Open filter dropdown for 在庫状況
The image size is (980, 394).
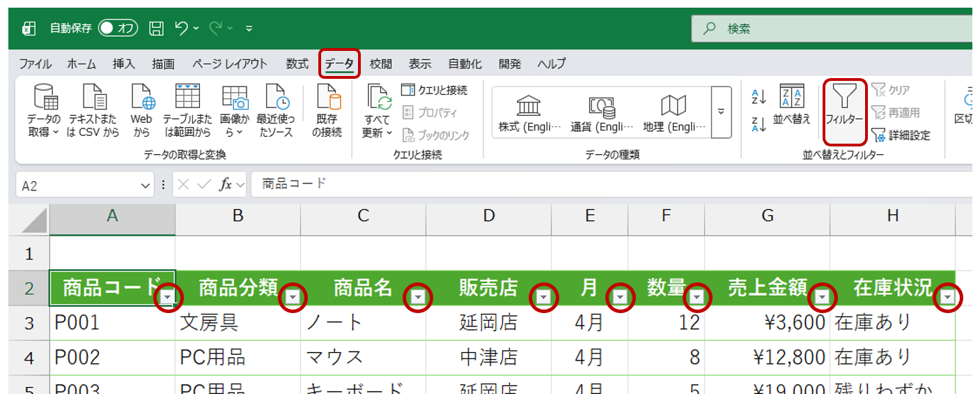[x=948, y=298]
